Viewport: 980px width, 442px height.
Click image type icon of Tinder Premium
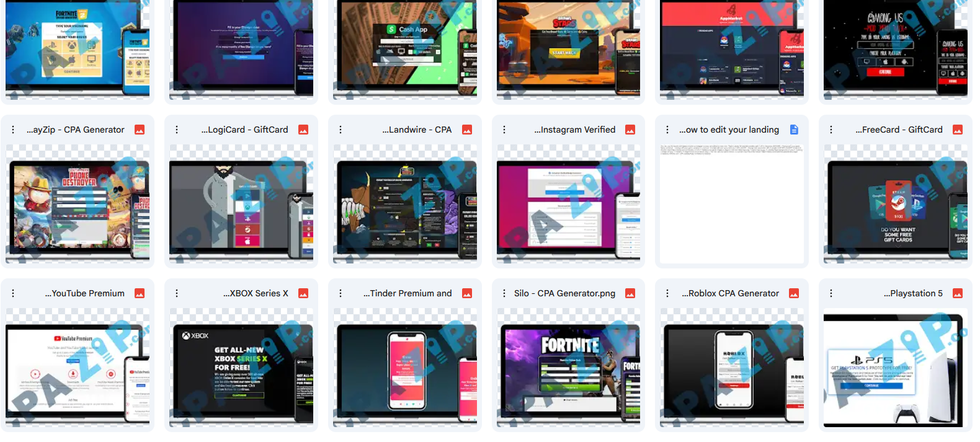tap(467, 293)
